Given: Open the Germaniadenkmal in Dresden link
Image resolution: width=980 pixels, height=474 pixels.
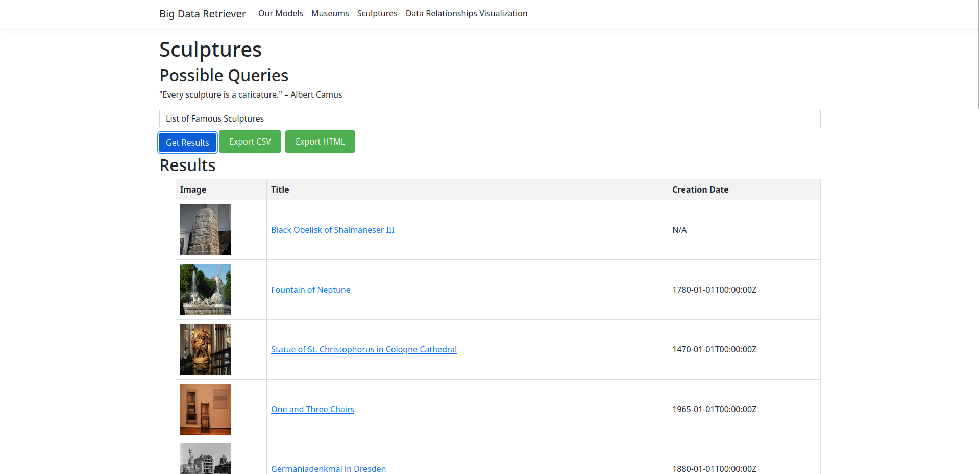Looking at the screenshot, I should point(328,469).
